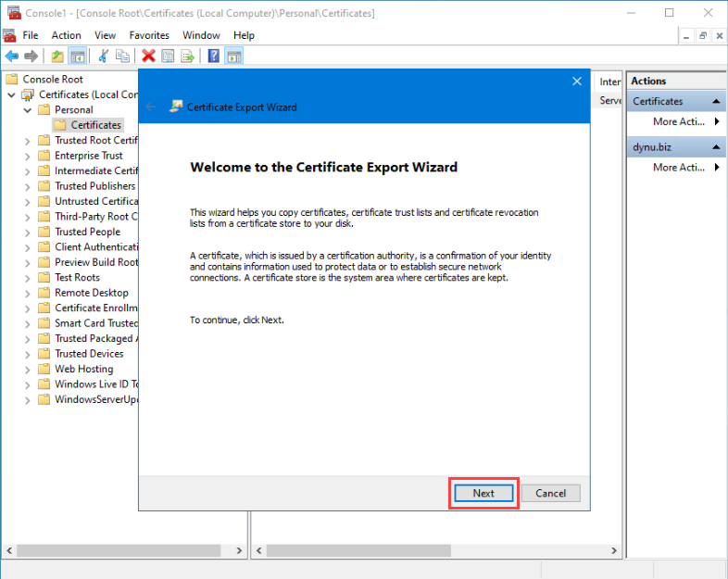This screenshot has width=728, height=579.
Task: Cancel the Certificate Export Wizard
Action: pos(550,493)
